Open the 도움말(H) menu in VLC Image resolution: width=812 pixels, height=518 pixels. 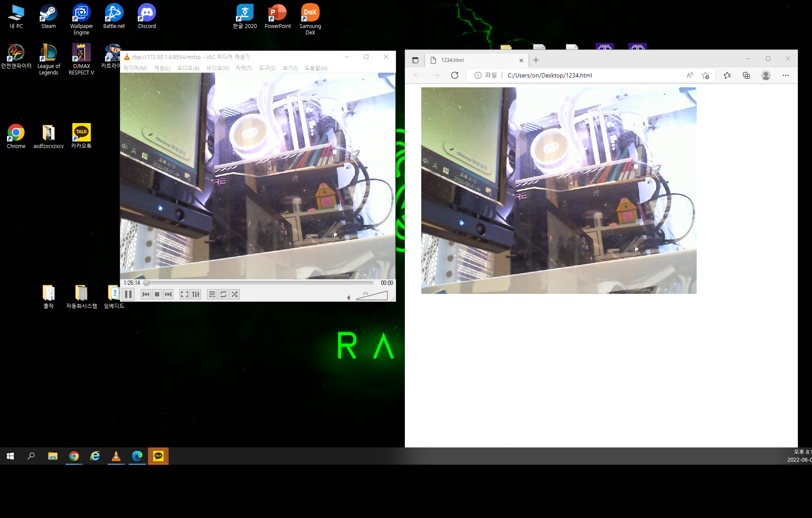(316, 68)
